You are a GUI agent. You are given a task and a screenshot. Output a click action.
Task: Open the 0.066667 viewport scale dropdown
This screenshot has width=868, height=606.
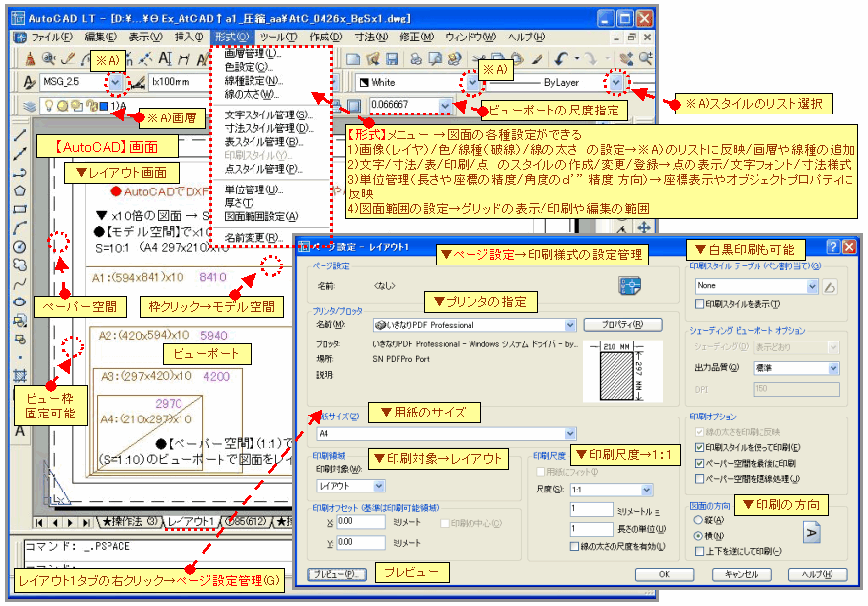pos(445,105)
